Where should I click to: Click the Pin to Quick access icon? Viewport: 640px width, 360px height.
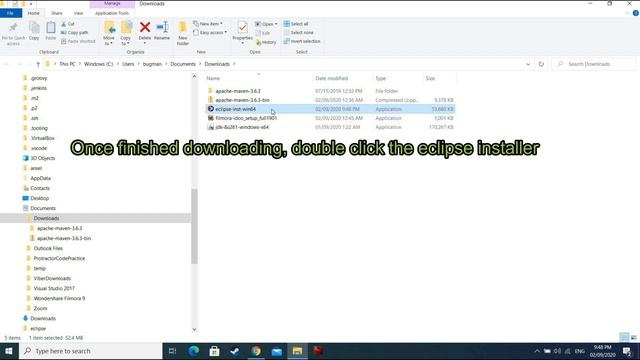coord(13,28)
